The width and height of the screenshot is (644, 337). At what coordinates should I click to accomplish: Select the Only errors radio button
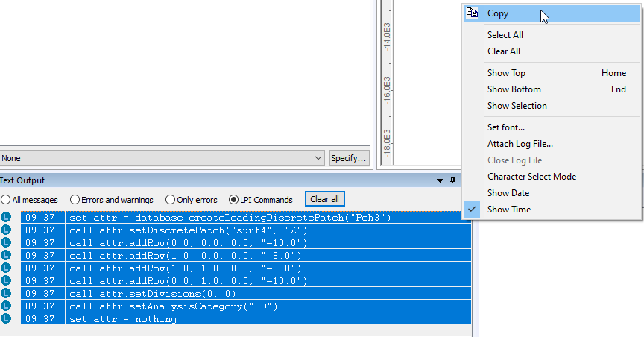(x=171, y=200)
